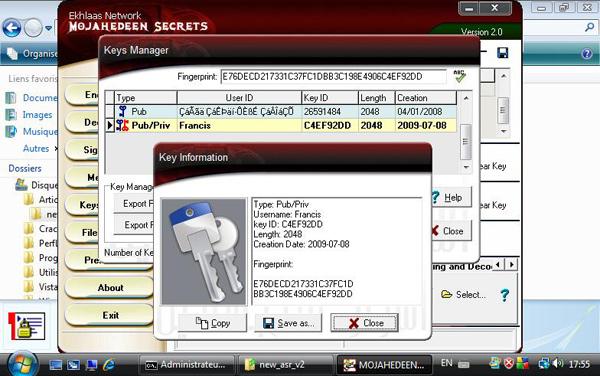The image size is (600, 376).
Task: Click the red security alert tray icon
Action: click(509, 363)
